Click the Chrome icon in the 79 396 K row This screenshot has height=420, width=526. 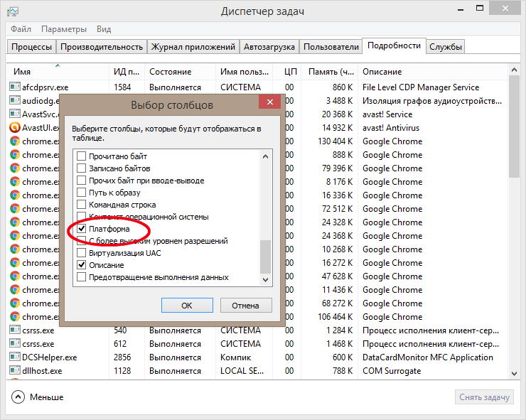click(x=15, y=168)
